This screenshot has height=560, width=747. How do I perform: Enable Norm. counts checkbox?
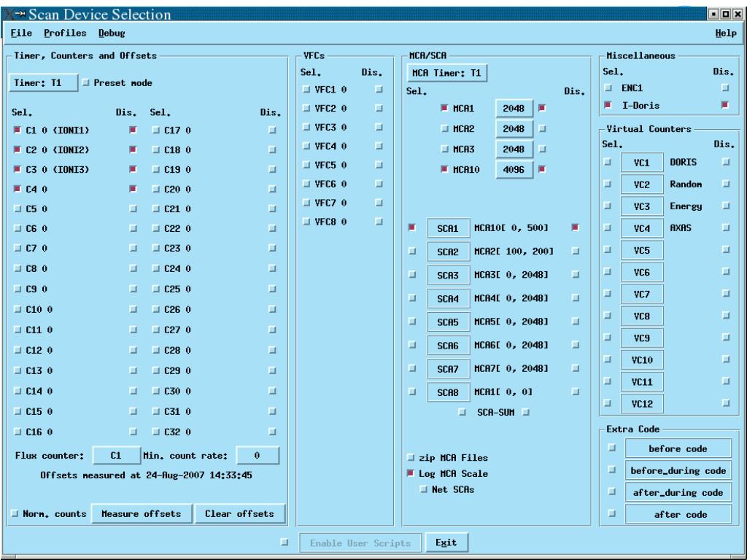(15, 513)
